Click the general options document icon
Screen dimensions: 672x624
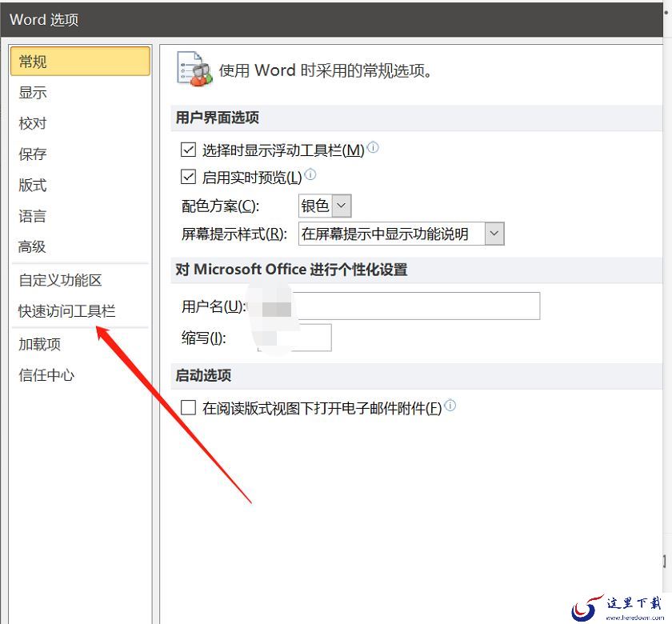[x=194, y=69]
